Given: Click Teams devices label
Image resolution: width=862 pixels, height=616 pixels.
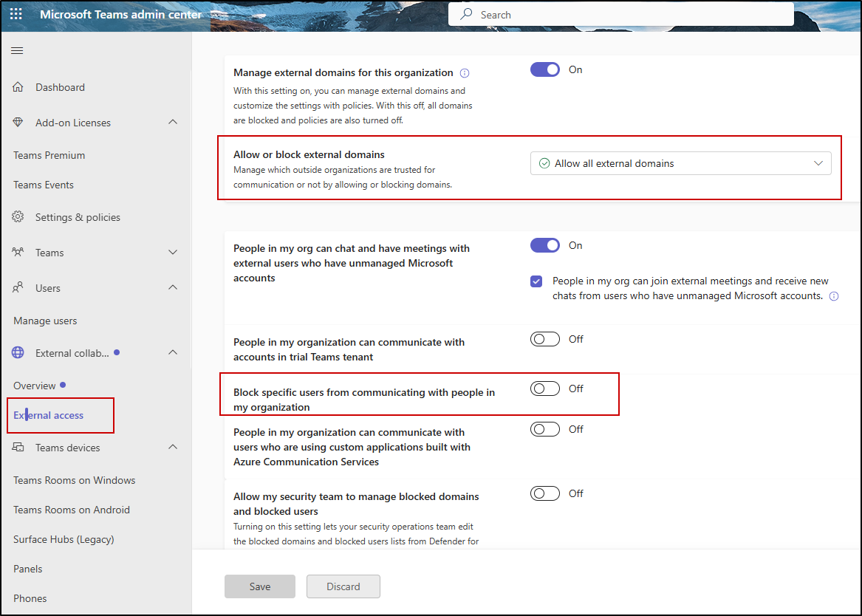Looking at the screenshot, I should tap(68, 448).
